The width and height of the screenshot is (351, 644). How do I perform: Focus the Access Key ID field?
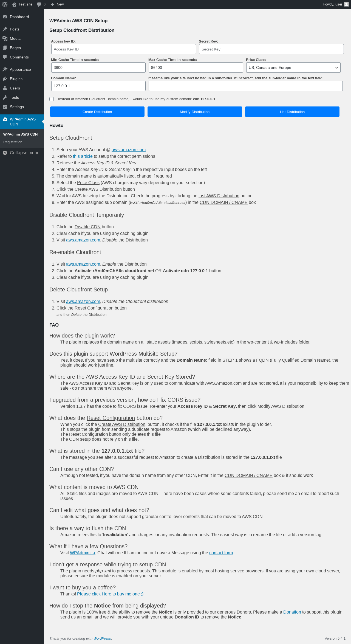click(124, 49)
